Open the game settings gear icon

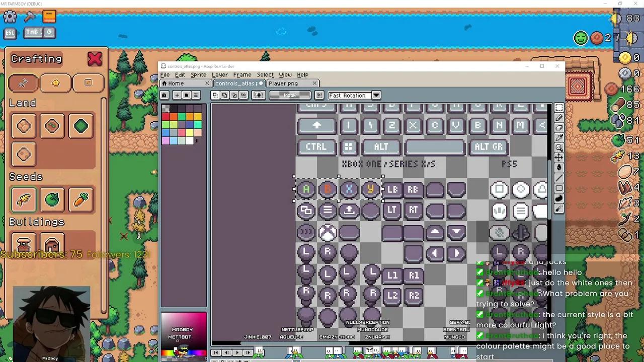click(10, 17)
